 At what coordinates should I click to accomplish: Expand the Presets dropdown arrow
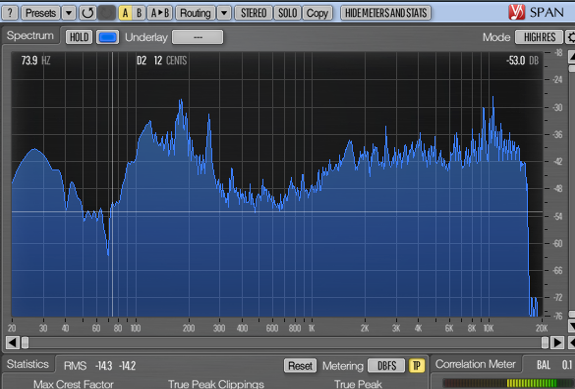point(69,13)
